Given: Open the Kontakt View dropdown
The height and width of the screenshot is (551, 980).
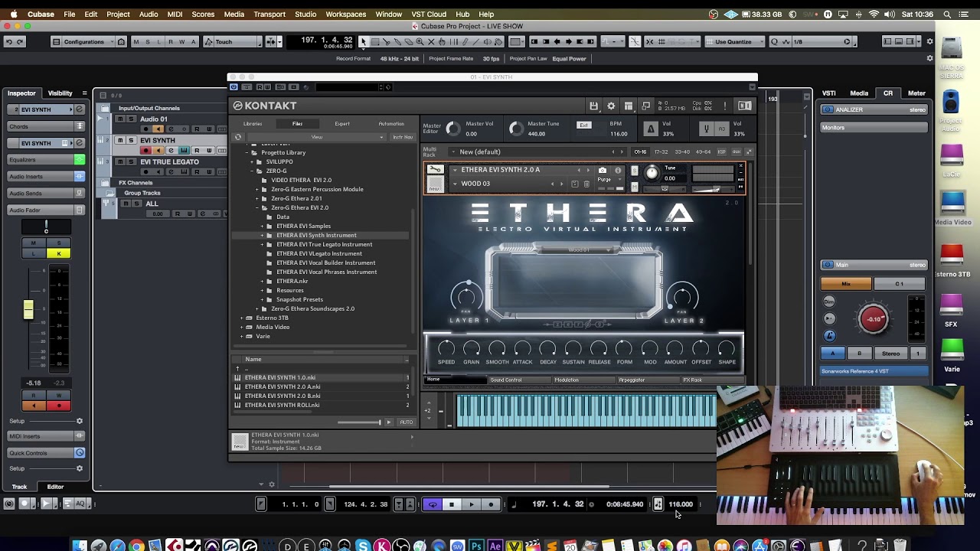Looking at the screenshot, I should click(316, 137).
